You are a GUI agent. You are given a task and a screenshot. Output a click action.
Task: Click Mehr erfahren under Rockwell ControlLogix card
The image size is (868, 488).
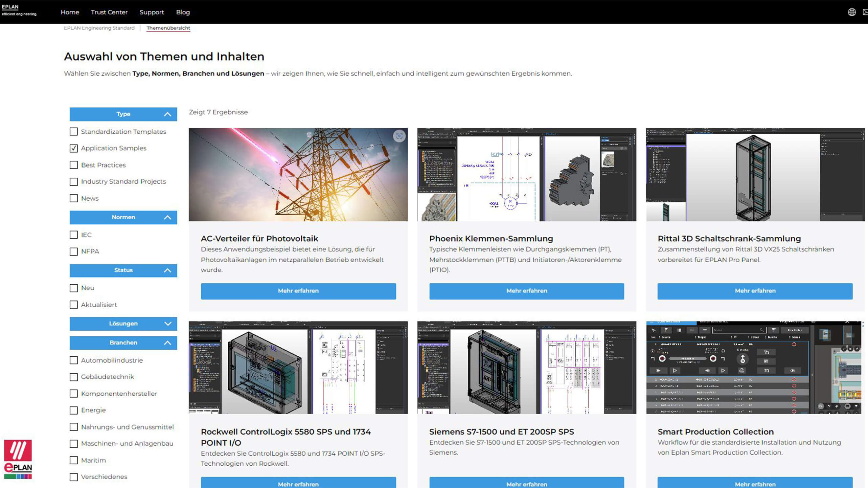click(x=298, y=483)
